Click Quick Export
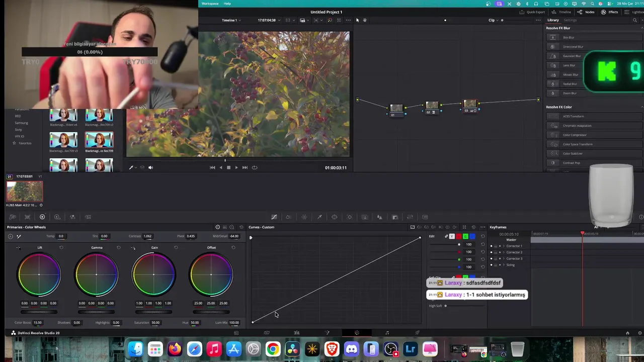The height and width of the screenshot is (362, 644). [532, 12]
